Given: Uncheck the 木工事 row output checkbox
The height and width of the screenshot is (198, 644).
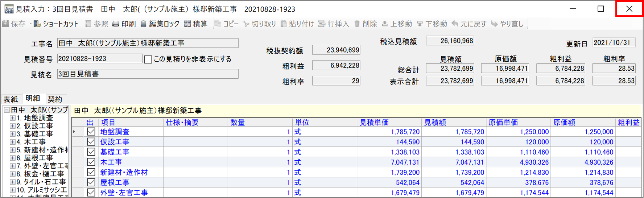Looking at the screenshot, I should 91,162.
